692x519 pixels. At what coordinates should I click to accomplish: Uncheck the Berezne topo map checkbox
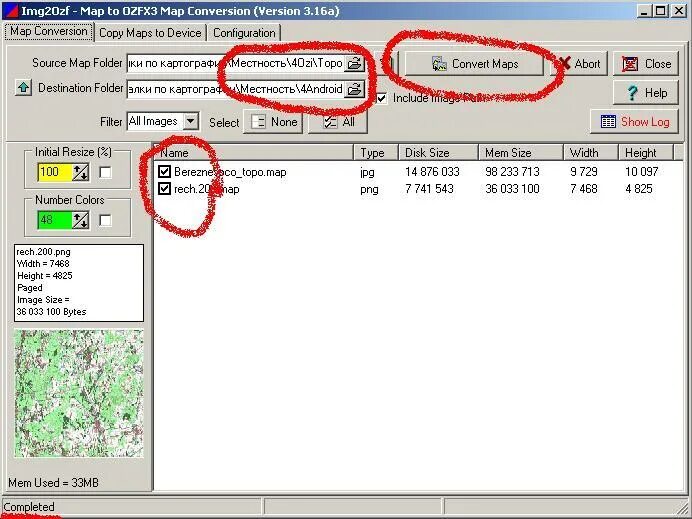(164, 172)
